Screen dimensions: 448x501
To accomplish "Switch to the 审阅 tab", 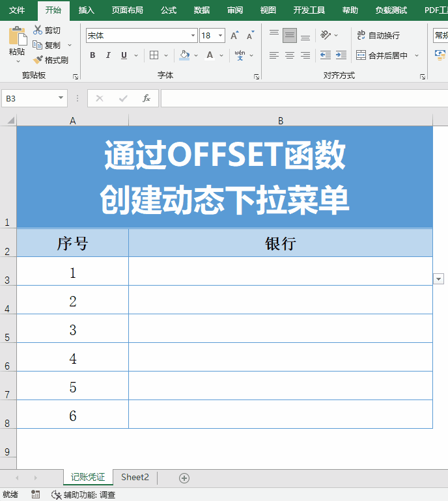I will [x=235, y=10].
